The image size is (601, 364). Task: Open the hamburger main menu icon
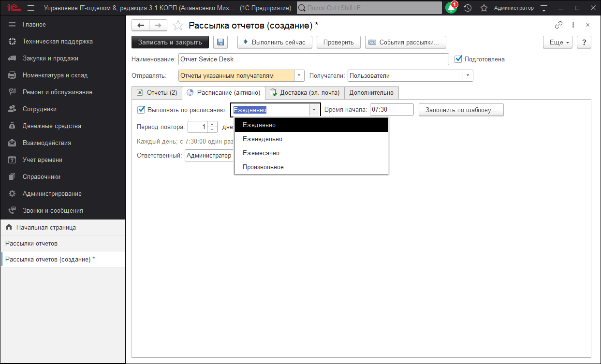pos(31,8)
